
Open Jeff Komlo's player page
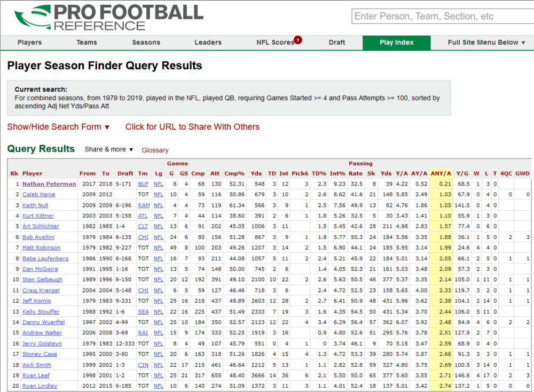[x=36, y=301]
